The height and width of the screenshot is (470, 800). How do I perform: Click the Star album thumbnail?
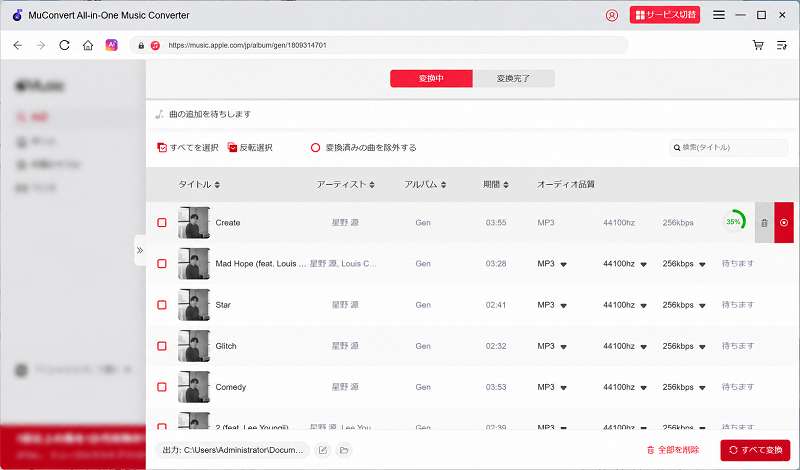click(x=194, y=305)
